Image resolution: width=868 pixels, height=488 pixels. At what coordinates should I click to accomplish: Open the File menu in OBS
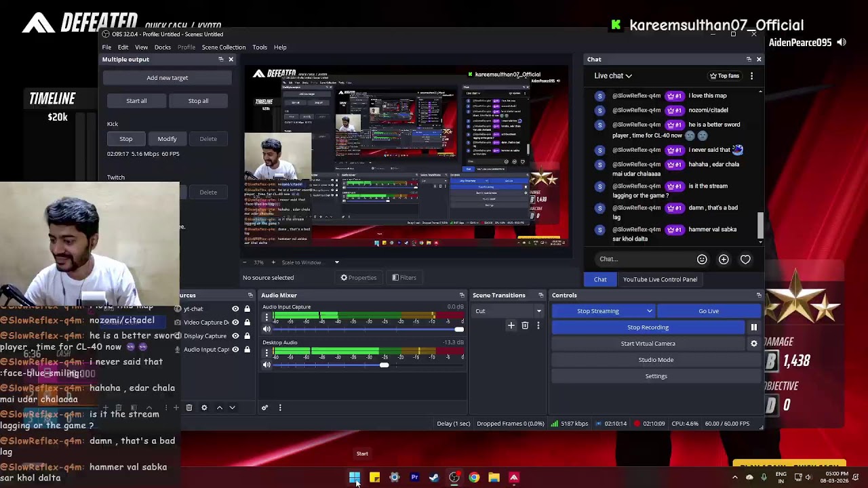[106, 47]
